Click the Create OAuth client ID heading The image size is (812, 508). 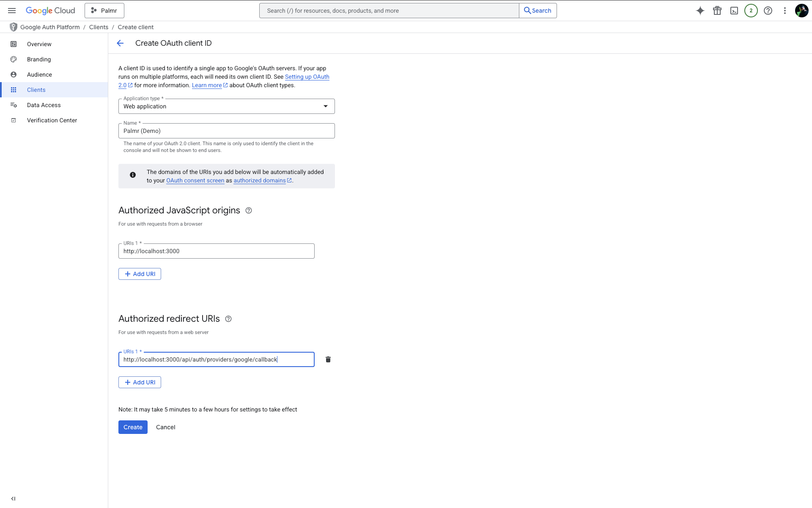(173, 43)
